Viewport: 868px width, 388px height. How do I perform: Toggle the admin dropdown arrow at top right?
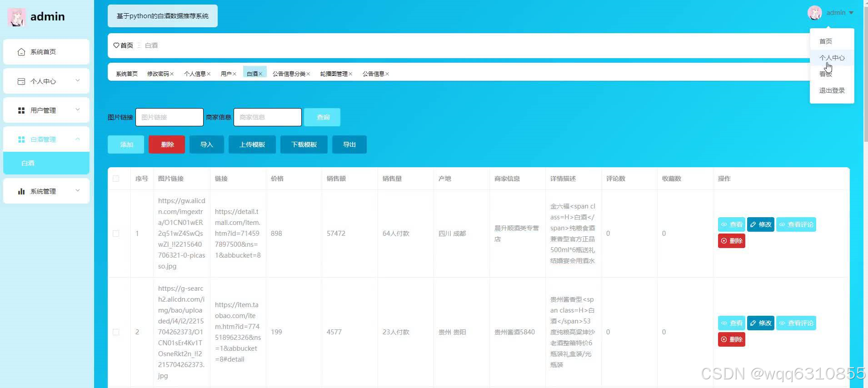[x=851, y=13]
